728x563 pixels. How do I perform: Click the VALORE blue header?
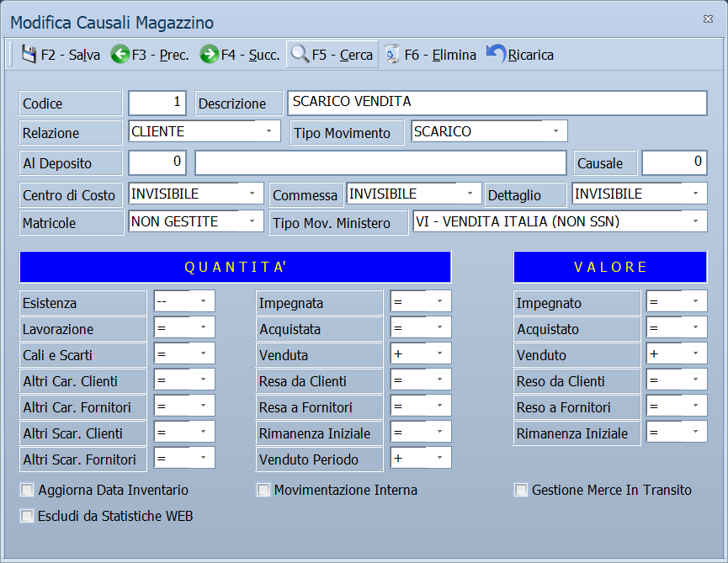point(610,267)
